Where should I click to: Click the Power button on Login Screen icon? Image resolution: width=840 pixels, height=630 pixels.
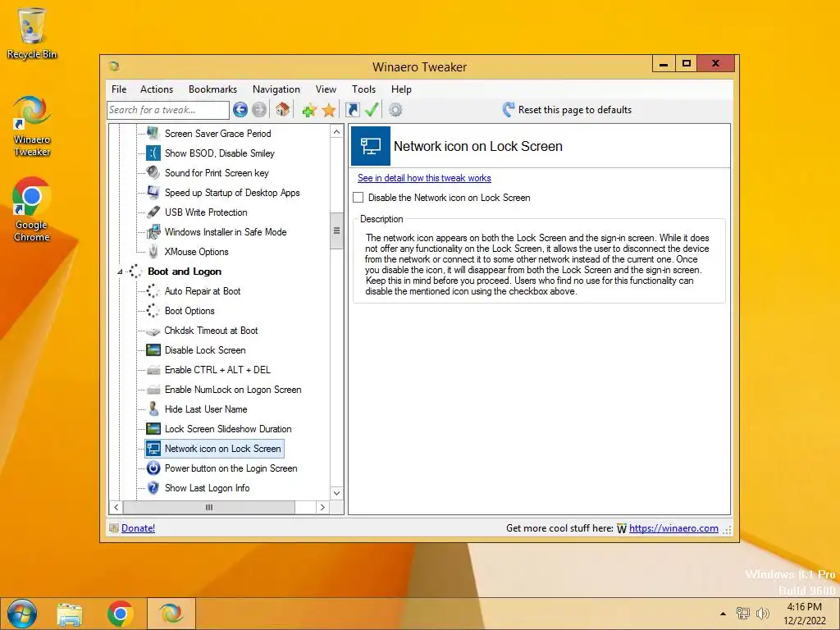(x=153, y=468)
